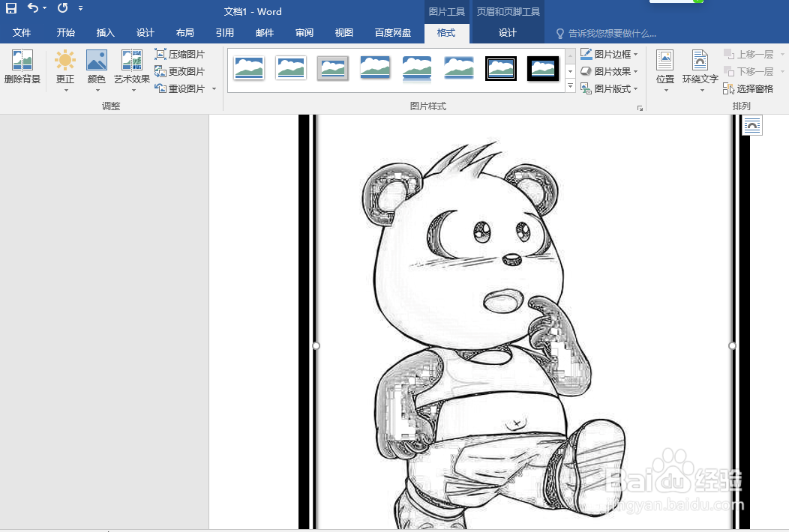
Task: Apply the double black frame style
Action: (x=501, y=68)
